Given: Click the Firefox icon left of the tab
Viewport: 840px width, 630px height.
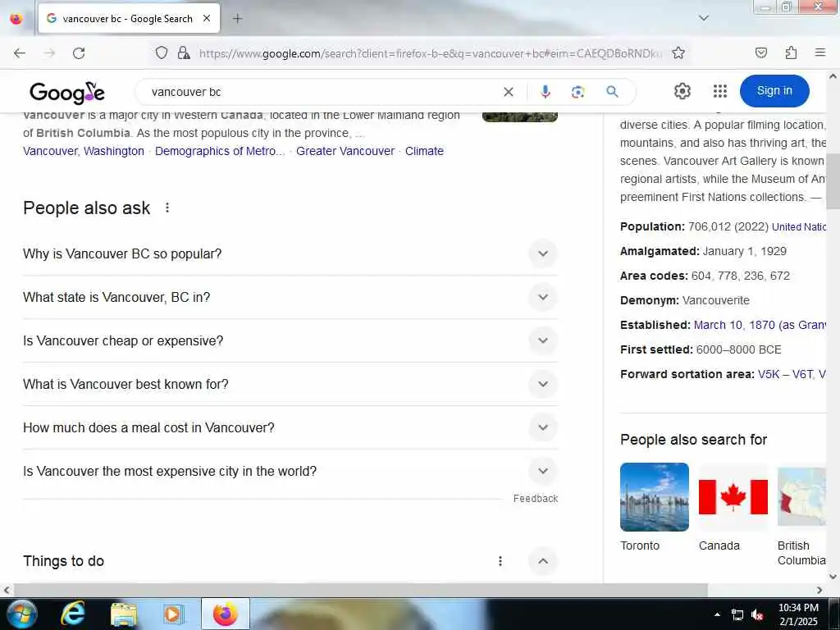Looking at the screenshot, I should 16,19.
